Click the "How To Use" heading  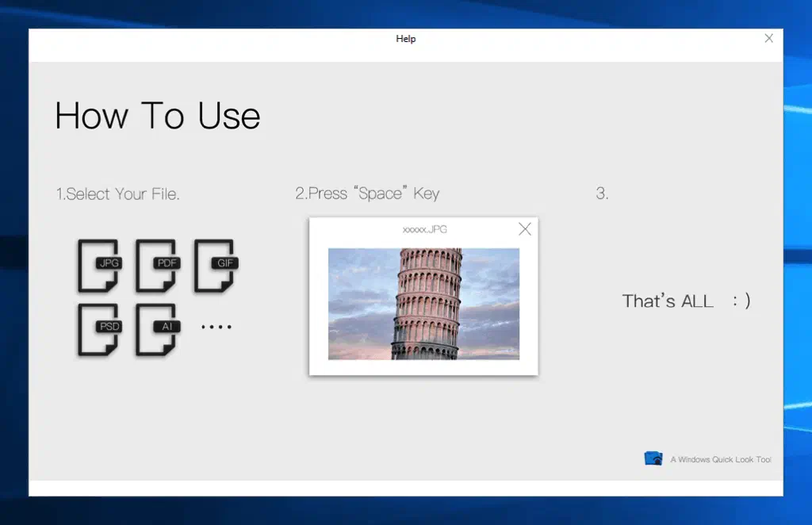point(158,116)
